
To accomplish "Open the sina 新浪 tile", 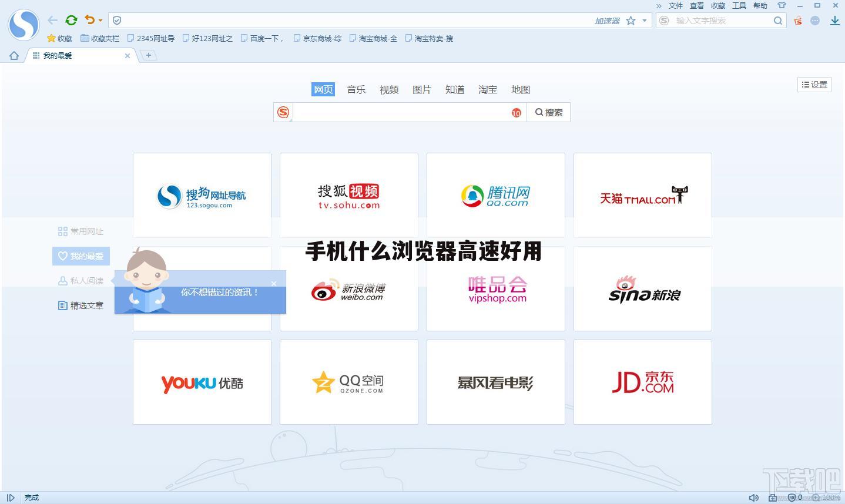I will [643, 288].
